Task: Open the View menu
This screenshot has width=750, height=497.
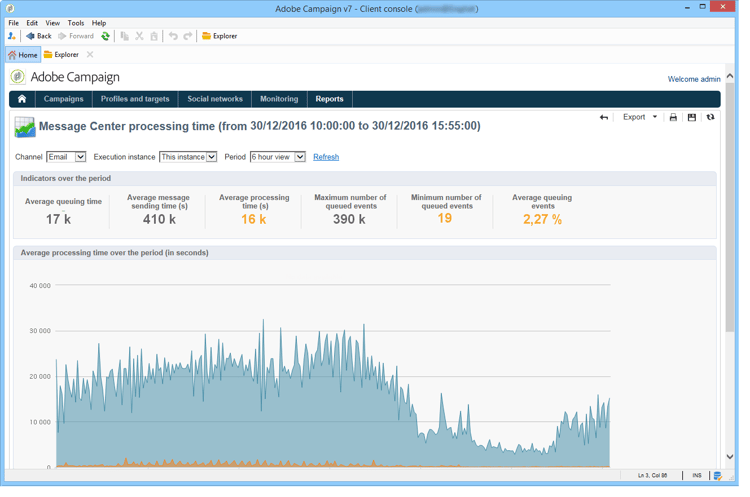Action: (x=53, y=23)
